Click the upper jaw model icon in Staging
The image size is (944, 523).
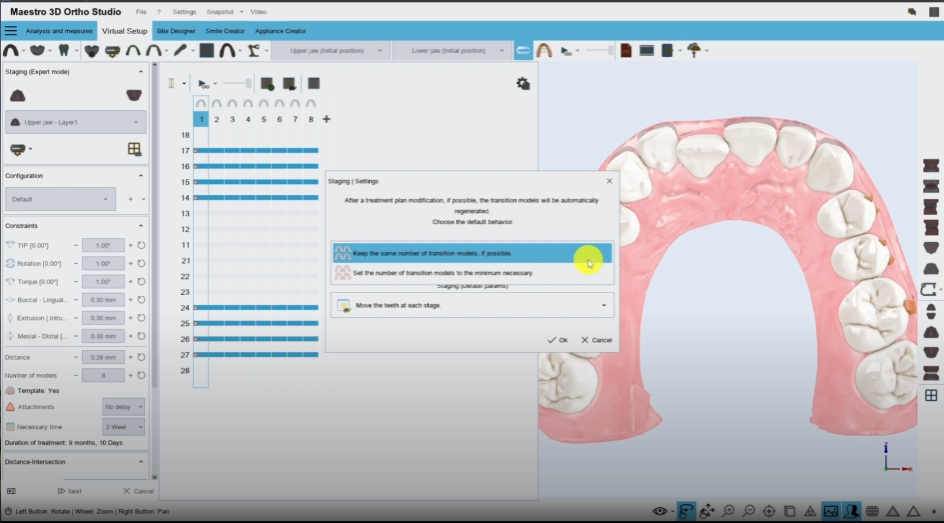coord(17,95)
